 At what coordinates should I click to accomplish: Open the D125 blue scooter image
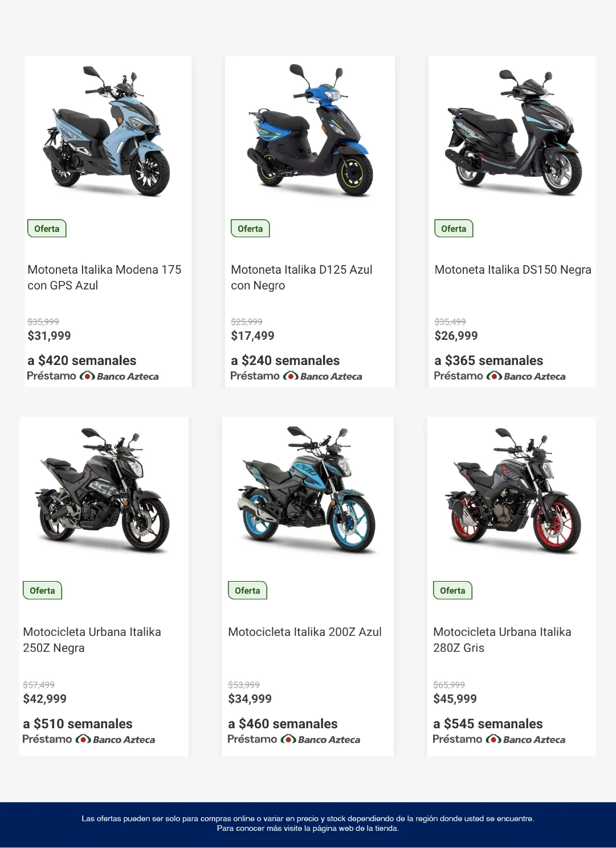[310, 131]
